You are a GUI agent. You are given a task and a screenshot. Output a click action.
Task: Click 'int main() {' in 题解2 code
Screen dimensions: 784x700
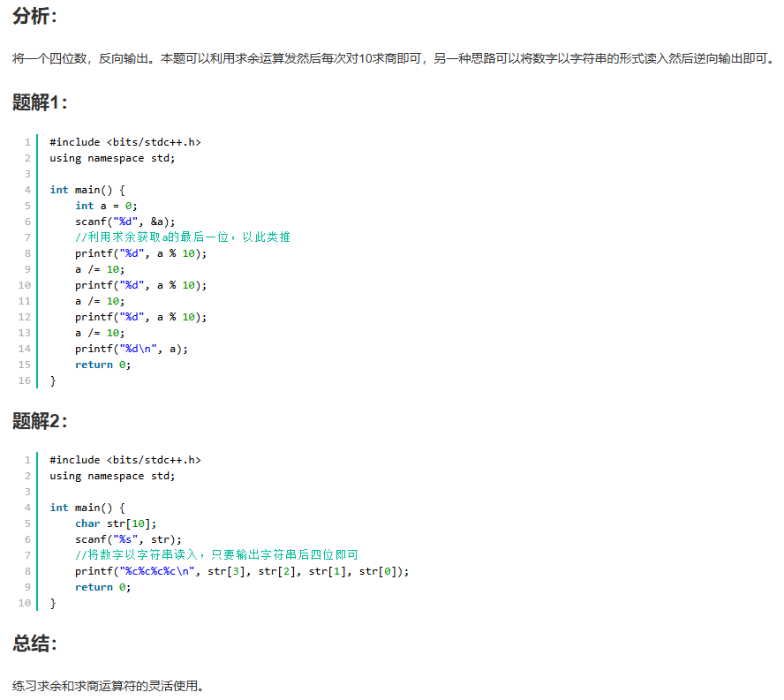coord(87,508)
